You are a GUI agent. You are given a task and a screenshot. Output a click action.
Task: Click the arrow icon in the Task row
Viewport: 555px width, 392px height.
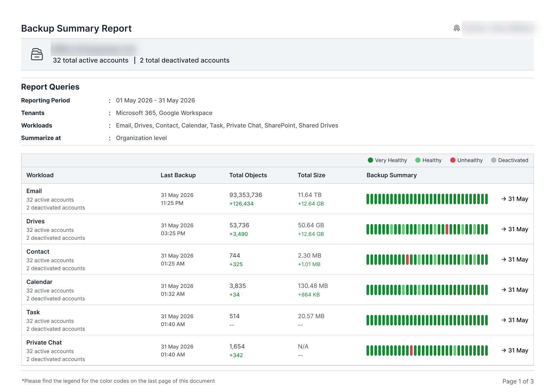tap(504, 320)
